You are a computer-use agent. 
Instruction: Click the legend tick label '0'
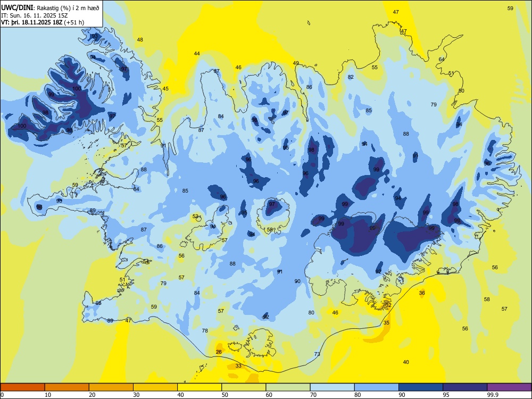tap(2, 395)
